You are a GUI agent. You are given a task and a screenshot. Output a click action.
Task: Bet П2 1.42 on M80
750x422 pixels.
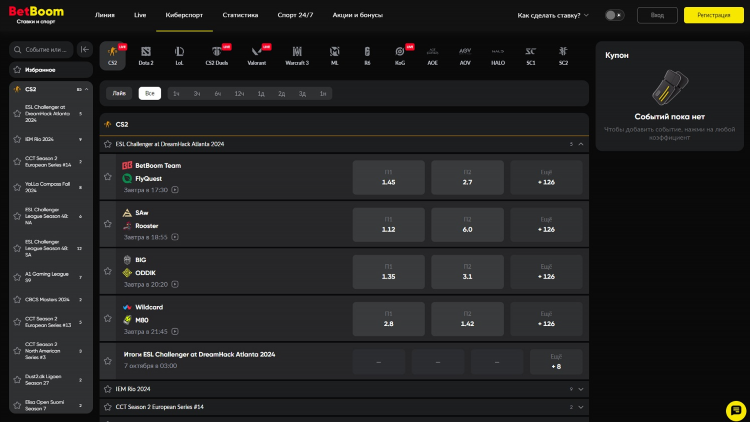[x=467, y=319]
